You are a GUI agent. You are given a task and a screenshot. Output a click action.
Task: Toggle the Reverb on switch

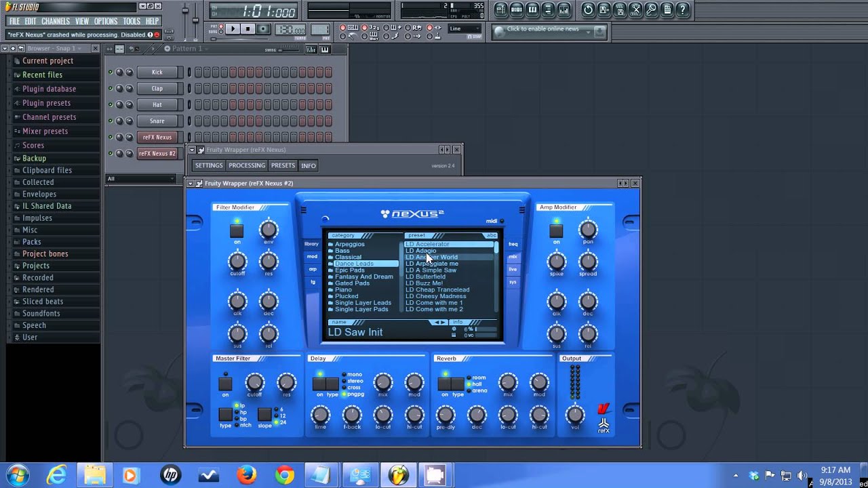click(445, 384)
